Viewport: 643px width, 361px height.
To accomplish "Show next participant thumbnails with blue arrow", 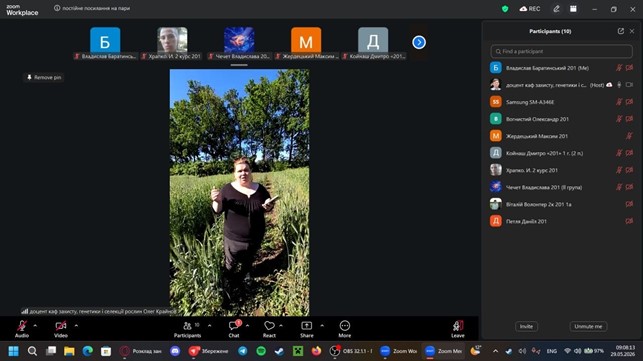I will pos(419,42).
